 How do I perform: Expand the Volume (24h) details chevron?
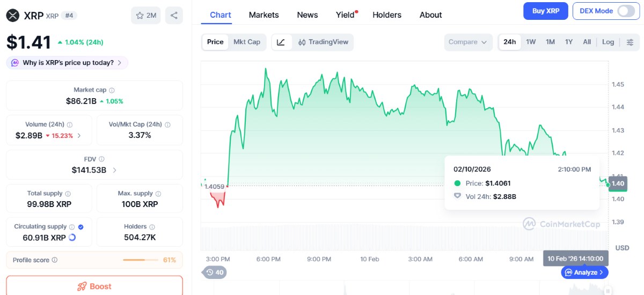pyautogui.click(x=79, y=136)
